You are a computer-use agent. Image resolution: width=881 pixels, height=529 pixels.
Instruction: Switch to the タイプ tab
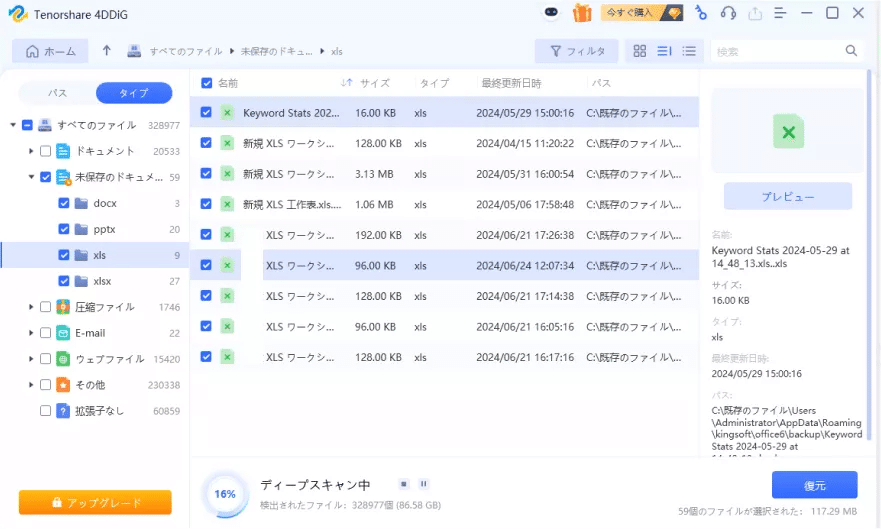(134, 93)
